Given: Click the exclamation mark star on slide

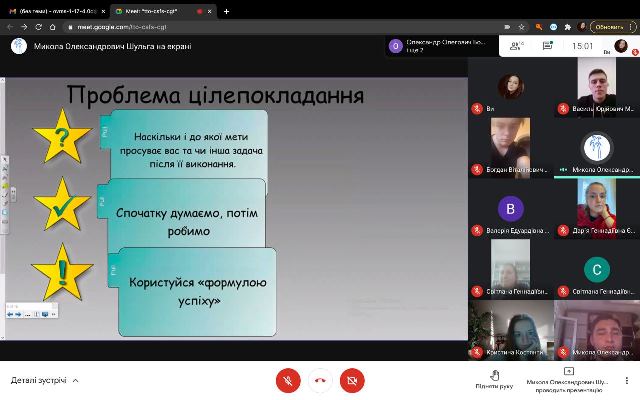Looking at the screenshot, I should coord(62,272).
